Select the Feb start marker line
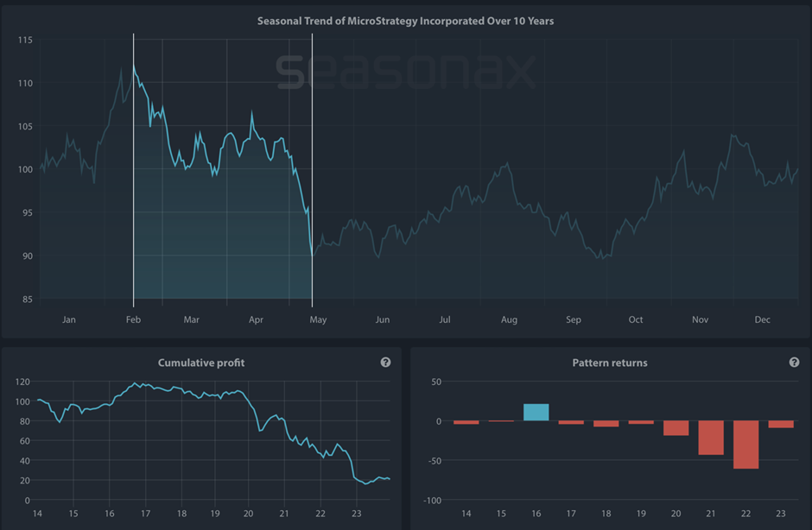This screenshot has height=530, width=812. click(x=134, y=171)
